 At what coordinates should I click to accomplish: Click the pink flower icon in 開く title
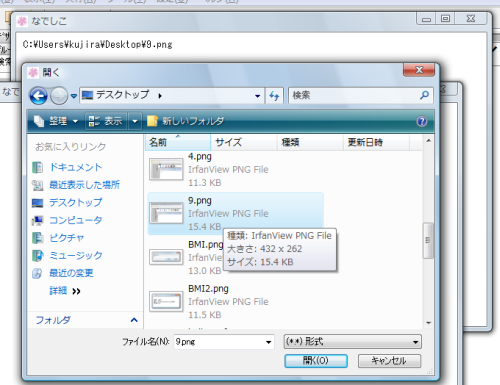[33, 72]
